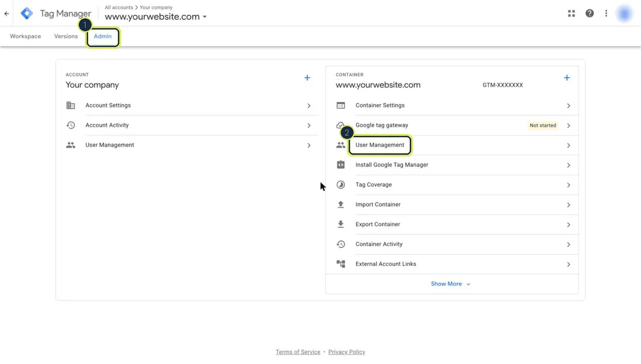Click the container User Management people icon
This screenshot has width=641, height=364.
click(341, 145)
